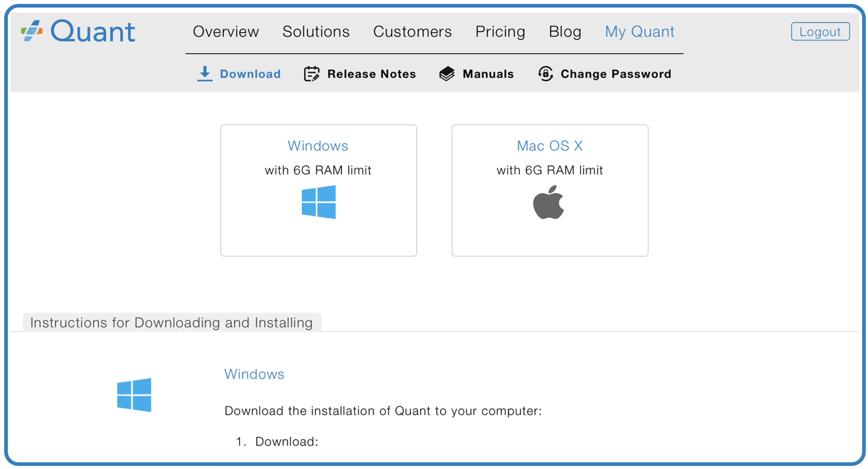Image resolution: width=868 pixels, height=469 pixels.
Task: Open the Customers page
Action: pyautogui.click(x=412, y=32)
